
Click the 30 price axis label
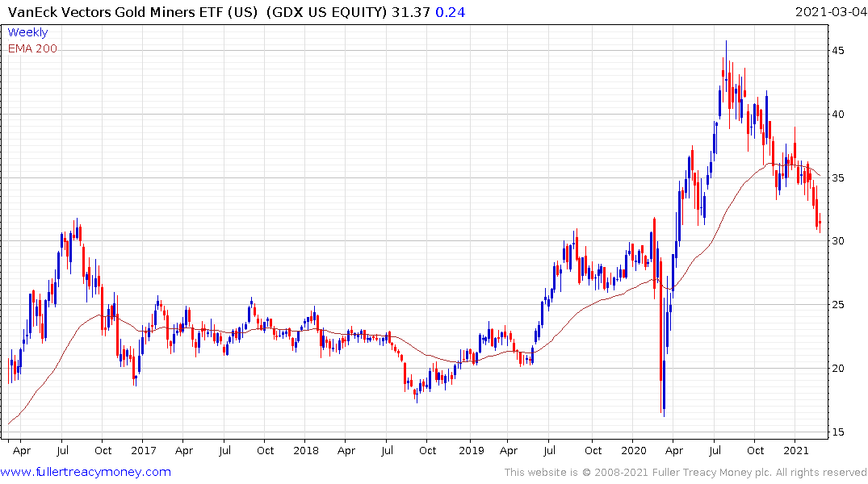837,240
